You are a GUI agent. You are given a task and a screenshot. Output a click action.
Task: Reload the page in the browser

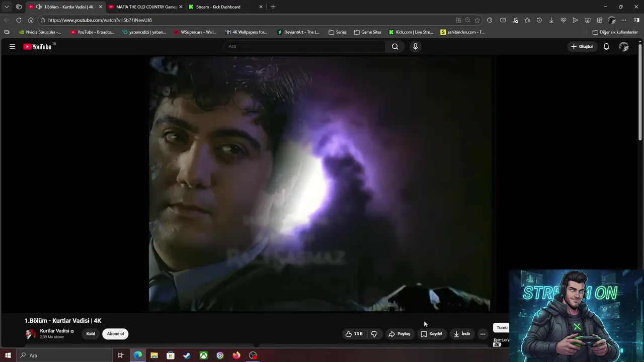(19, 20)
